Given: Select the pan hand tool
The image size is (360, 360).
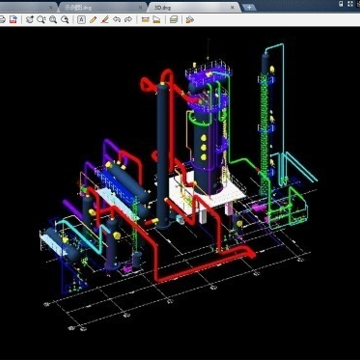Looking at the screenshot, I should tap(30, 20).
